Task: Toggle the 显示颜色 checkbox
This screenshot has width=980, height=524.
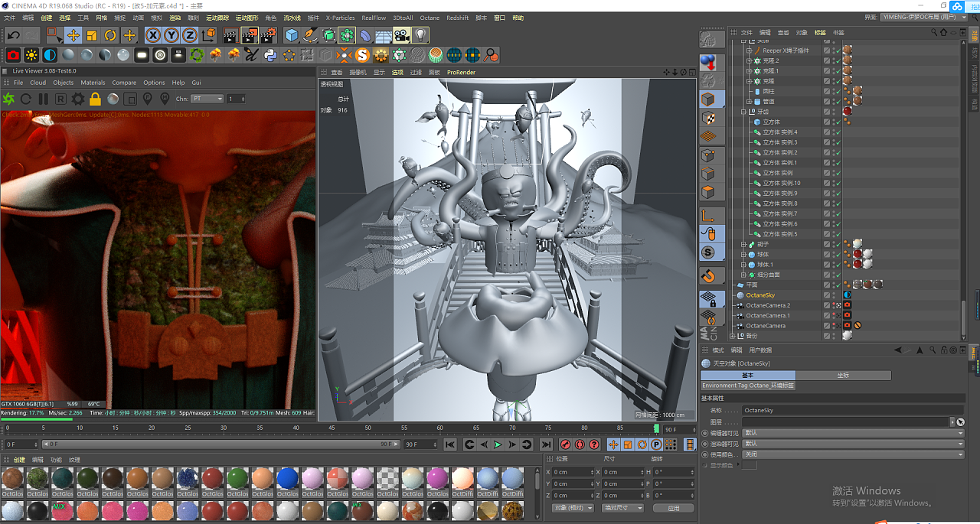Action: pyautogui.click(x=749, y=465)
